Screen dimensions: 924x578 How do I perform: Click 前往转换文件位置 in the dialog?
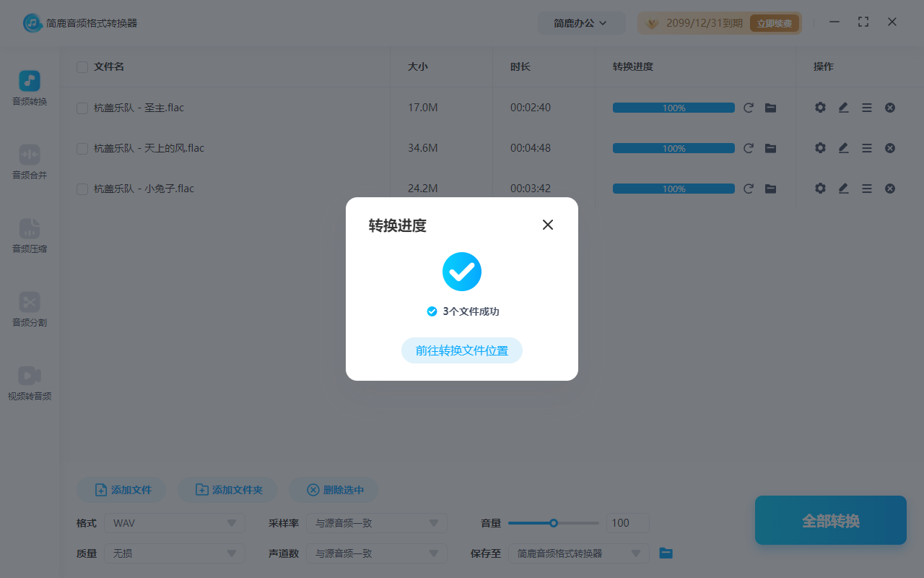point(461,350)
